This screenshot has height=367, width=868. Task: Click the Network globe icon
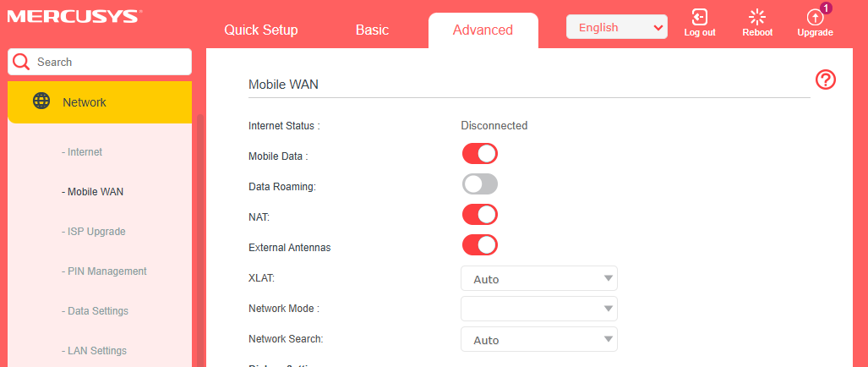41,101
